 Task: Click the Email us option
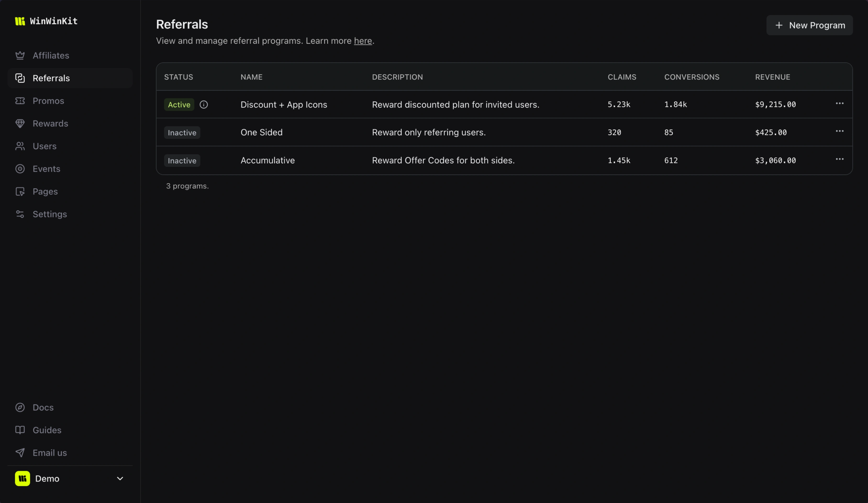(50, 453)
